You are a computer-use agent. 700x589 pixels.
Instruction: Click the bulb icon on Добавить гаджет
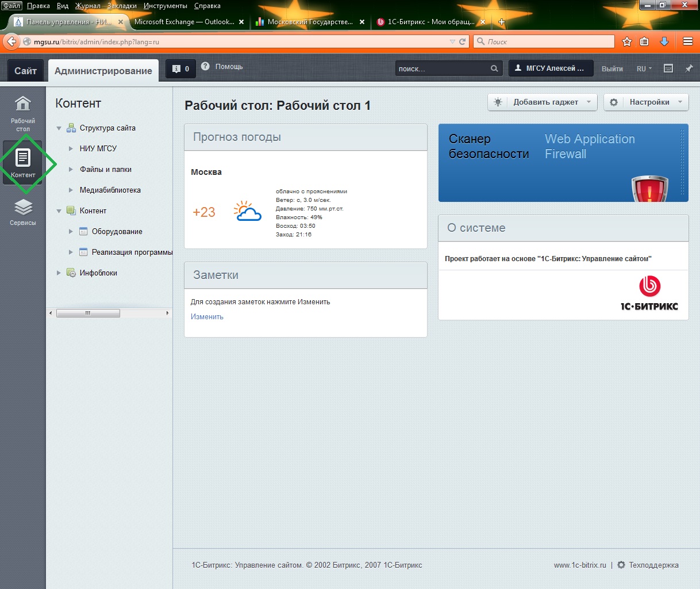498,102
